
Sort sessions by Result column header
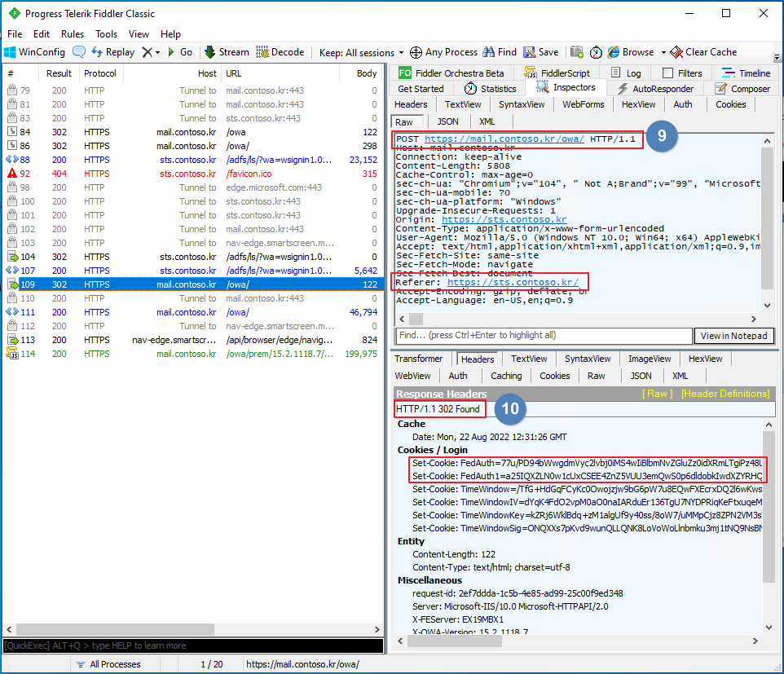(59, 73)
